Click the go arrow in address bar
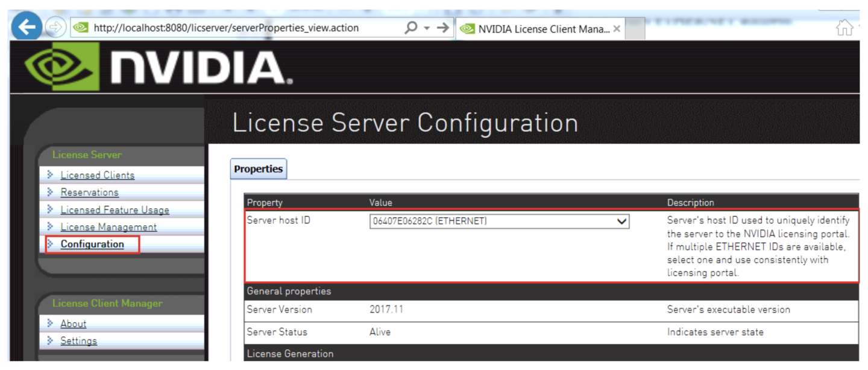This screenshot has height=370, width=868. click(443, 28)
